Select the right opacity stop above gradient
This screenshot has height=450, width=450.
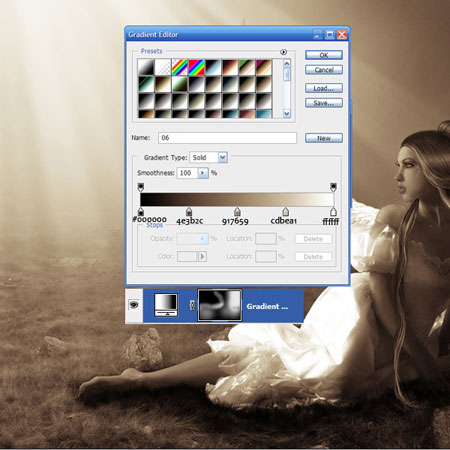(x=333, y=187)
